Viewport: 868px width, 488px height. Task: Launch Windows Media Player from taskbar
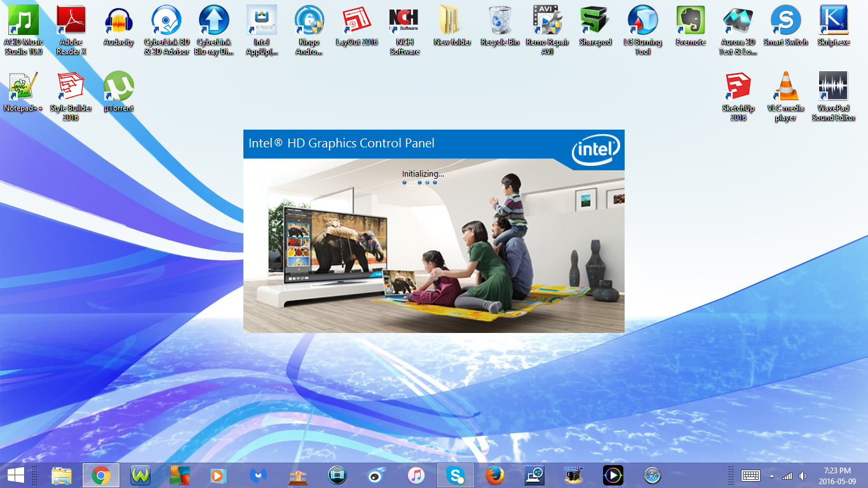pyautogui.click(x=219, y=475)
